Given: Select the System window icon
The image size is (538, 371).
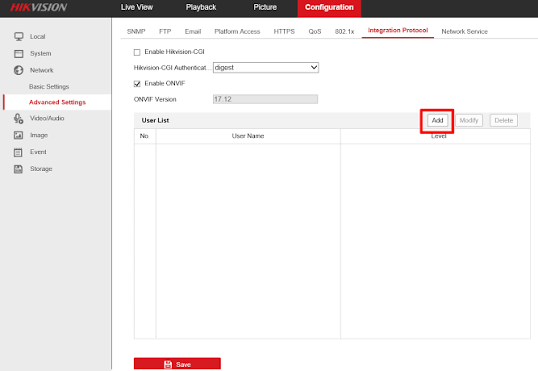Looking at the screenshot, I should [19, 54].
